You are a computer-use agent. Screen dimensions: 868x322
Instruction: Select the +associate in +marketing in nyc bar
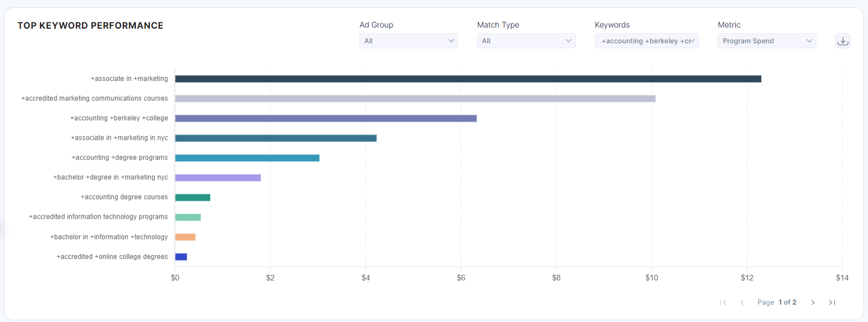coord(275,138)
